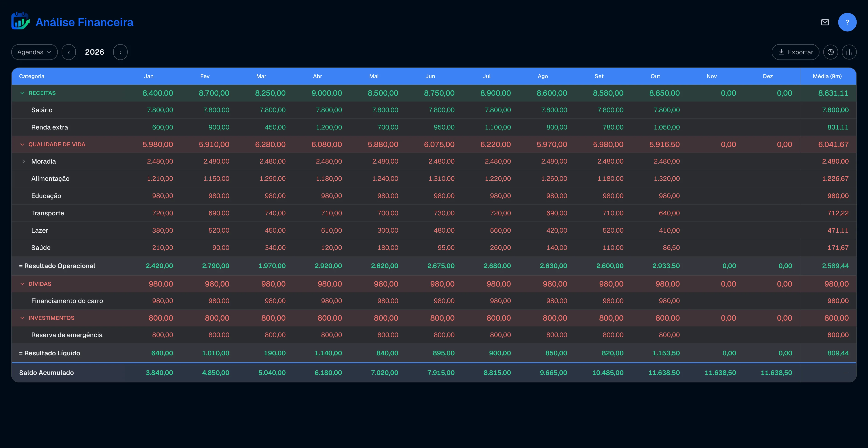Screen dimensions: 868x448
Task: Open the mail envelope icon
Action: 825,22
